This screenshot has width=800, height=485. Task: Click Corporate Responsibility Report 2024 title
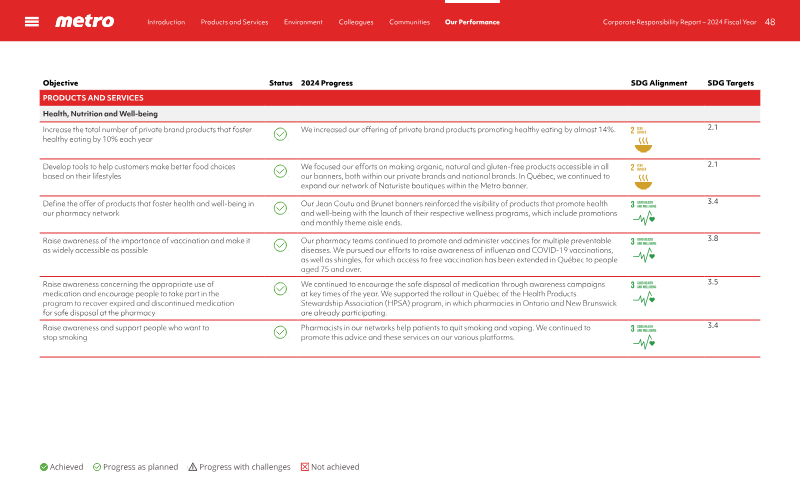679,22
